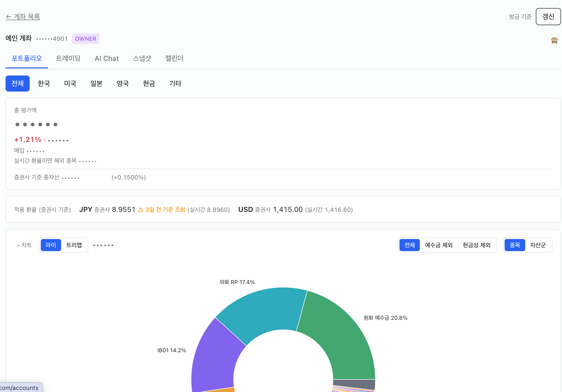Choose 현금성 제외 chart filter
This screenshot has height=392, width=562.
tap(477, 245)
